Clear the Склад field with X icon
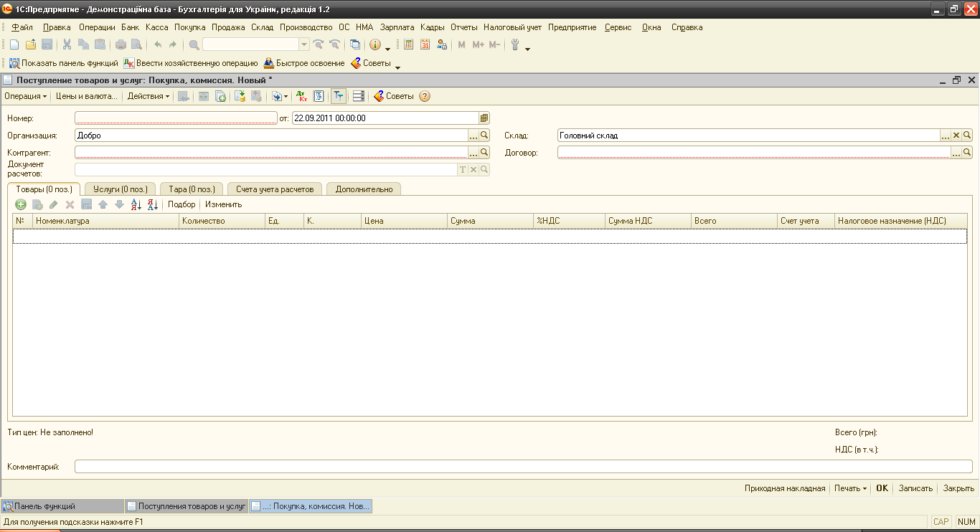The height and width of the screenshot is (532, 980). pyautogui.click(x=956, y=135)
